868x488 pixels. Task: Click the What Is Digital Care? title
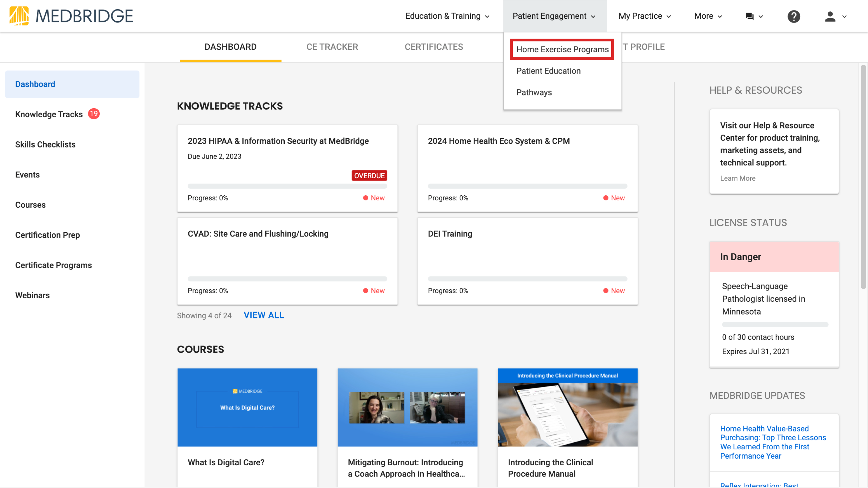226,463
